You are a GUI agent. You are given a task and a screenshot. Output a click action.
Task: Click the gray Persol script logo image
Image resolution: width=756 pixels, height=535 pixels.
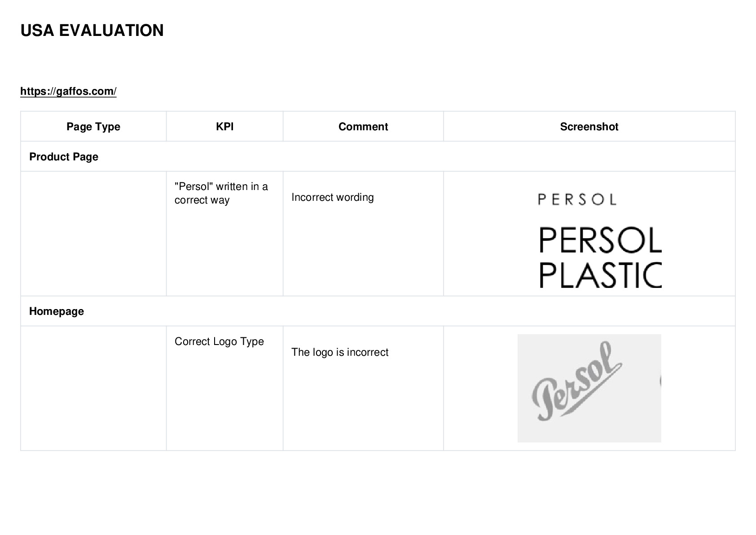(x=577, y=381)
